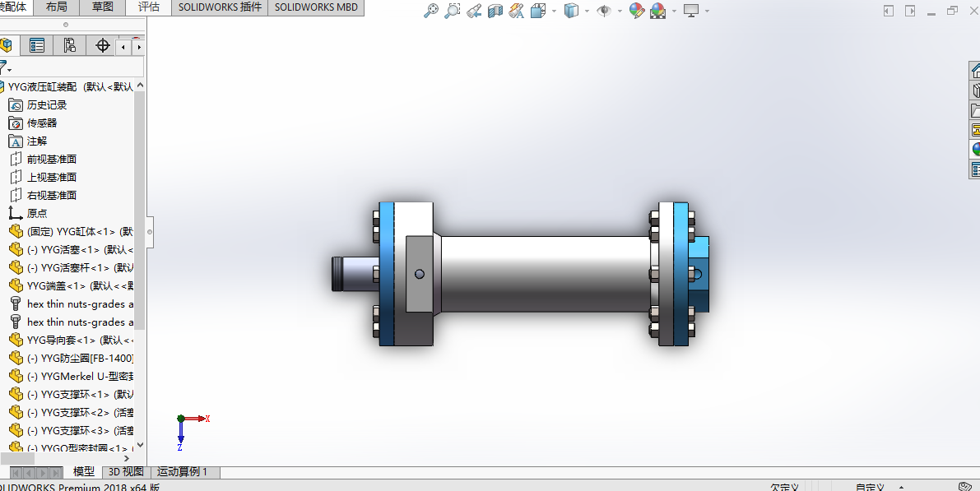
Task: Open the Edit Appearance tool
Action: (636, 11)
